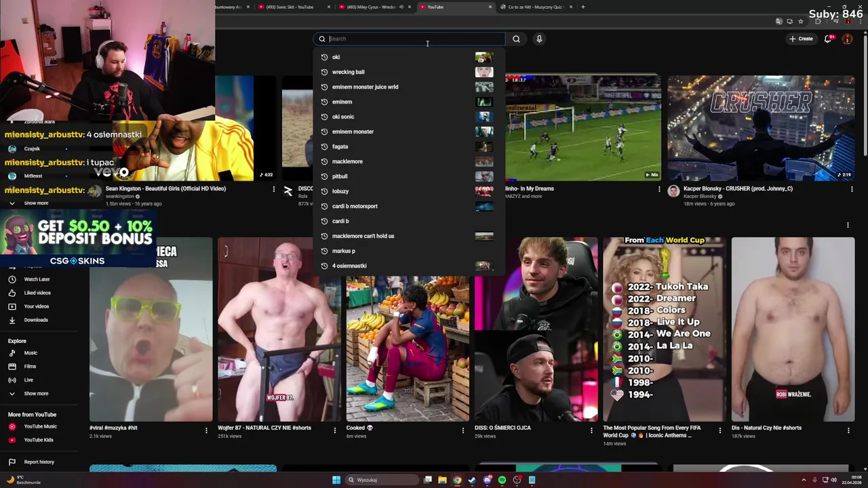The width and height of the screenshot is (868, 488).
Task: Open options menu for CRUSHER video
Action: (852, 189)
